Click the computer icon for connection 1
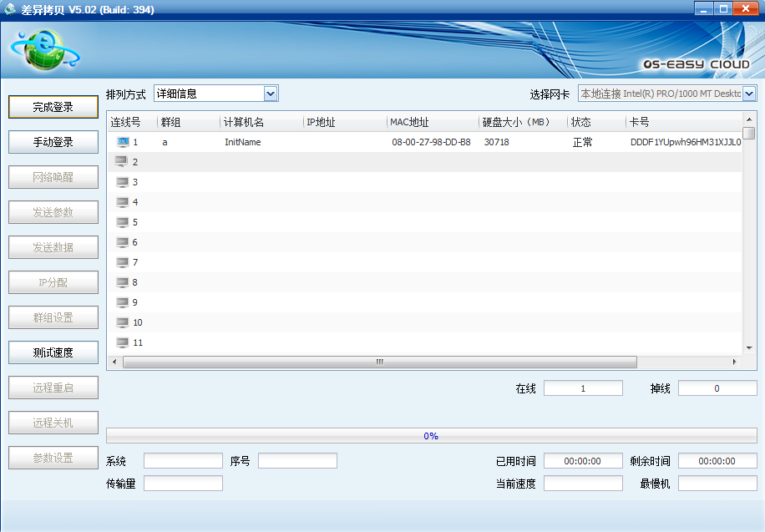 [x=123, y=142]
